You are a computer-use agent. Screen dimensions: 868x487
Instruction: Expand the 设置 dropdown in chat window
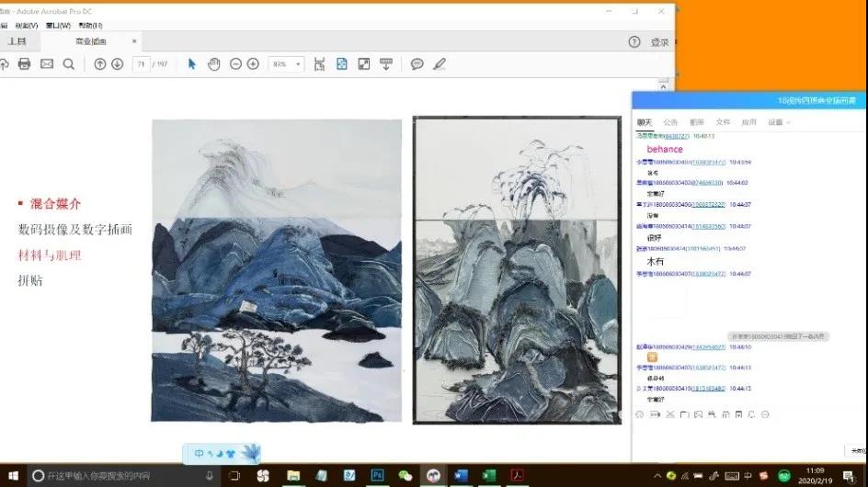coord(779,122)
